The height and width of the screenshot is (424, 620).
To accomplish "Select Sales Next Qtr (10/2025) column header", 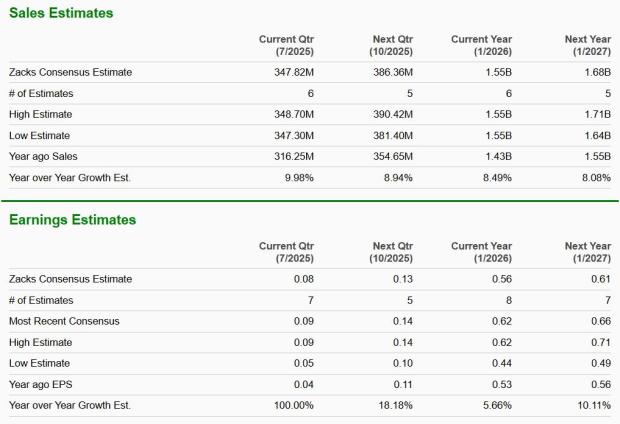I will (x=391, y=45).
